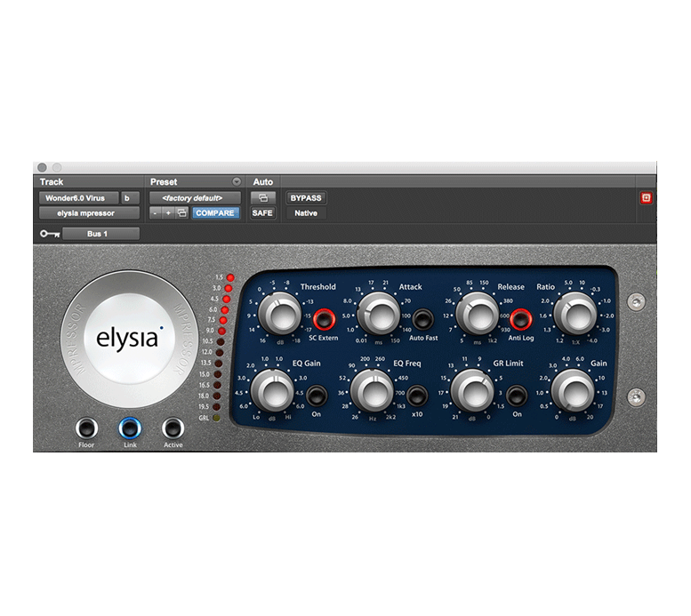Click the Auto header label
Image resolution: width=691 pixels, height=616 pixels.
point(262,181)
